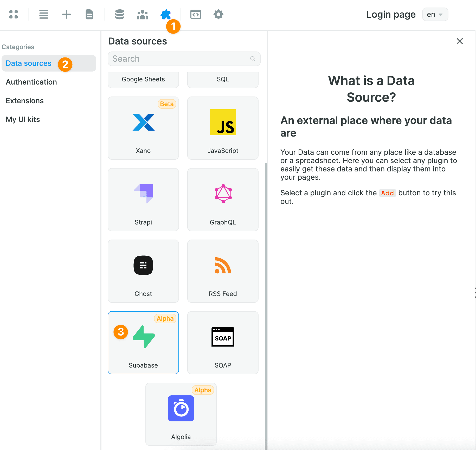
Task: Click the Supabase card label
Action: (143, 365)
